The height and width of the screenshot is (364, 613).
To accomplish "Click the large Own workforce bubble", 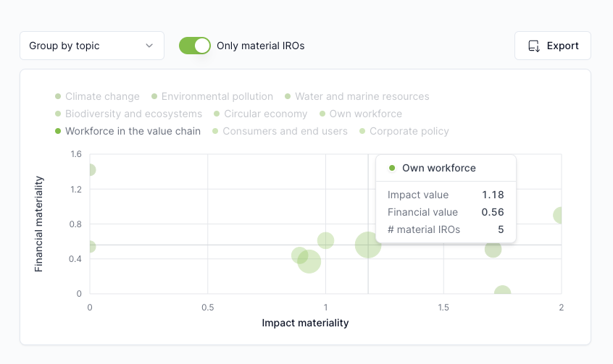I will pos(368,245).
